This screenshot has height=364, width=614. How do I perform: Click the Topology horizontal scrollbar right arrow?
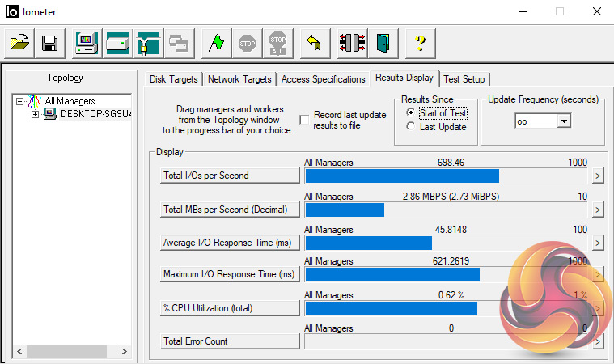[x=124, y=352]
